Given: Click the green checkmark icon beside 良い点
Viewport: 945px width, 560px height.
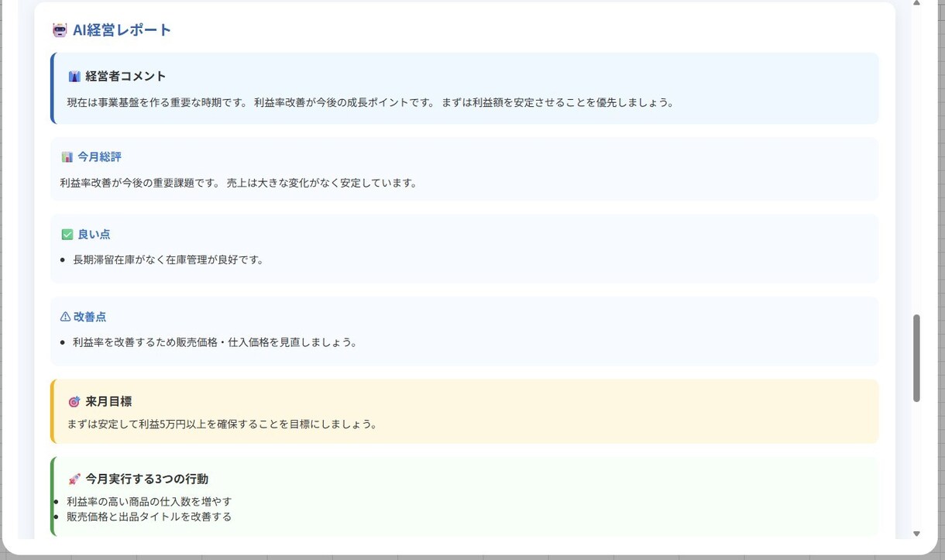Looking at the screenshot, I should (67, 235).
